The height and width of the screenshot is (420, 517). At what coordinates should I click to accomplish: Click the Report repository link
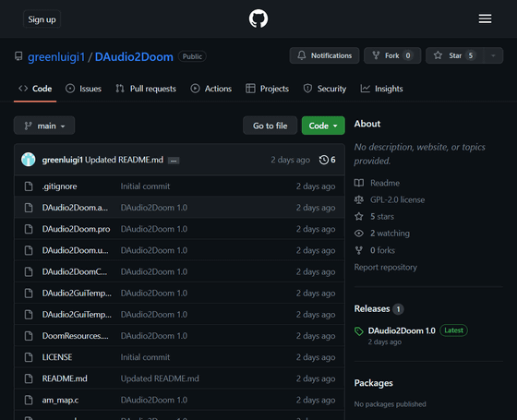(x=386, y=268)
